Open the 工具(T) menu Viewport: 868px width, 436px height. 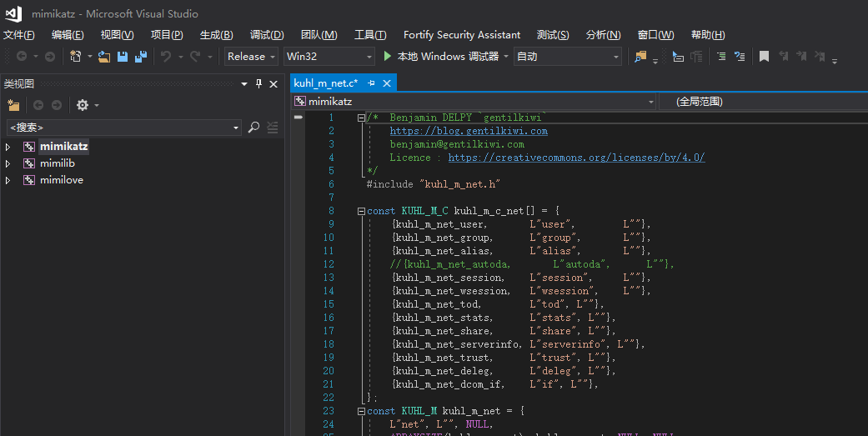(x=369, y=35)
